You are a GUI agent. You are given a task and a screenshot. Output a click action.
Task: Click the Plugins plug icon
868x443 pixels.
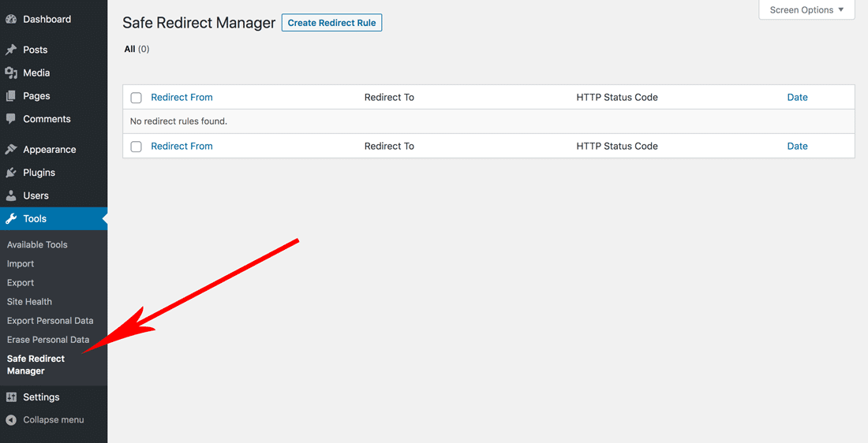tap(11, 173)
